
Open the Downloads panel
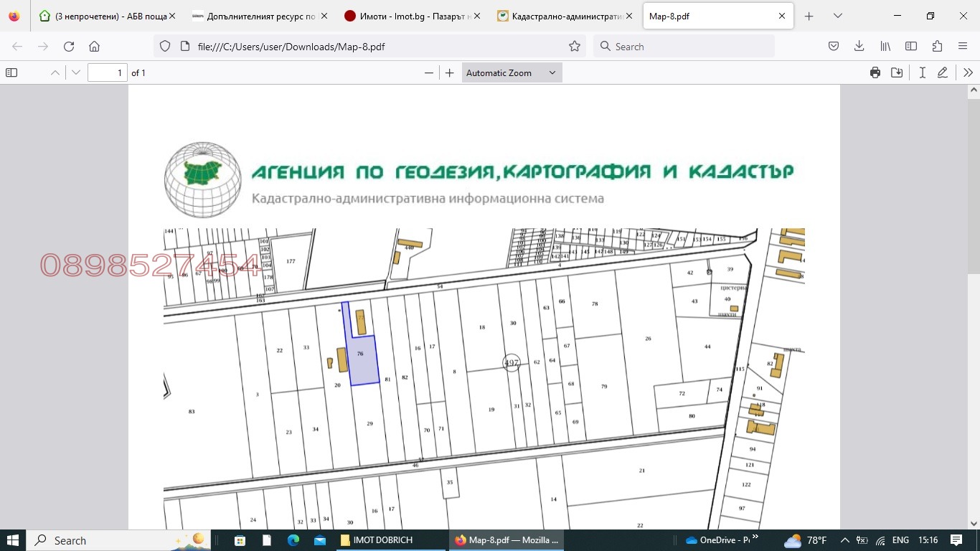(x=858, y=46)
